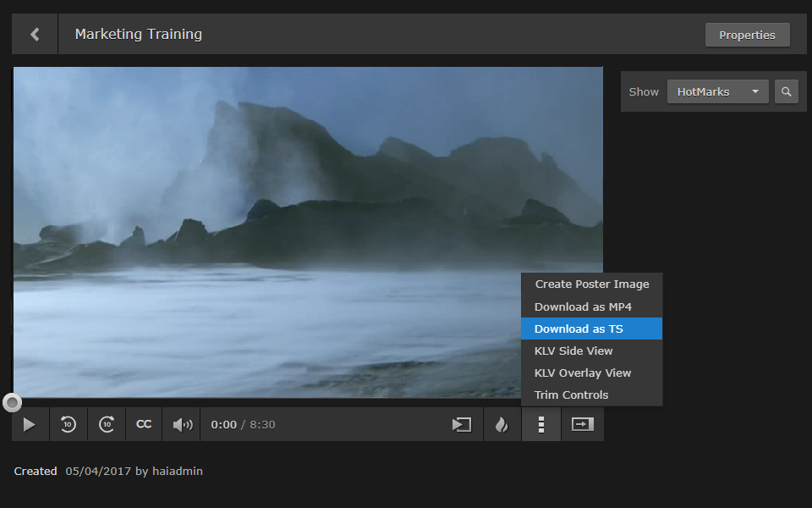Image resolution: width=812 pixels, height=508 pixels.
Task: Click the flame HotMark icon
Action: tap(502, 424)
